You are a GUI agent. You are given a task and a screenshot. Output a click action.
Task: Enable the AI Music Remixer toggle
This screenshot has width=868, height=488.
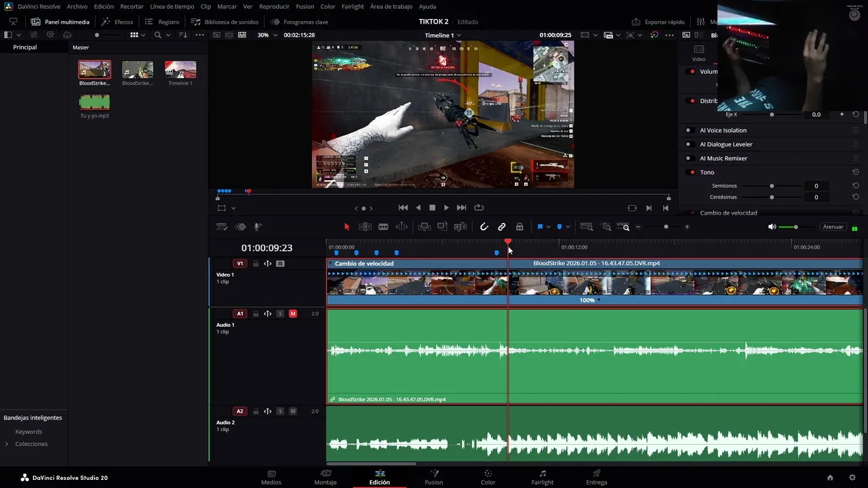pos(691,159)
